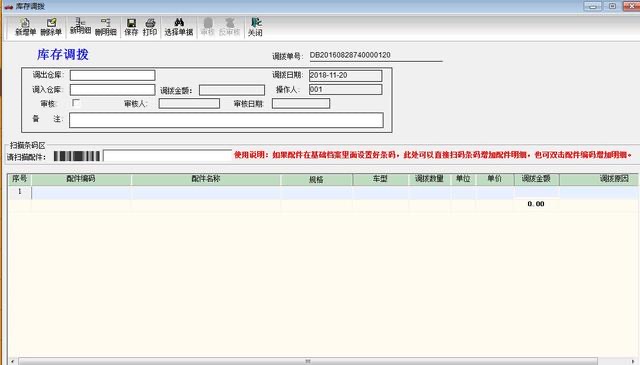Click the horizontal scrollbar at the bottom
The image size is (640, 365).
pyautogui.click(x=308, y=361)
